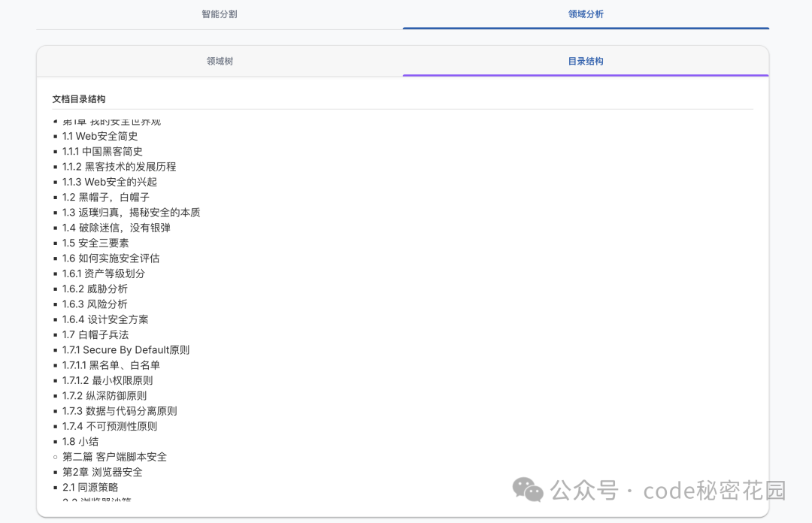Select 1.4 破除迷信，没有银弹
Screen dimensions: 812x523
pyautogui.click(x=117, y=228)
